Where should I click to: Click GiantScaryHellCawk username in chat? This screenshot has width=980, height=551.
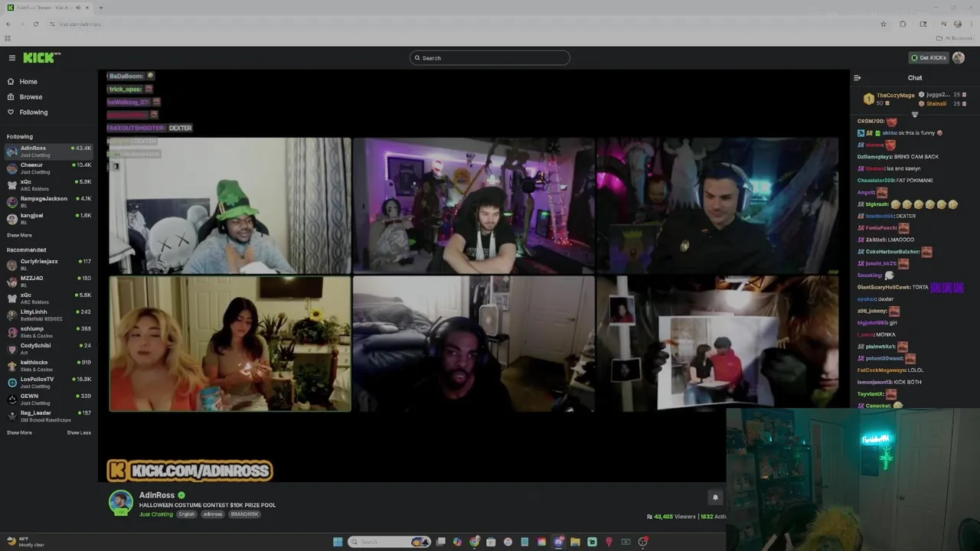[x=884, y=287]
